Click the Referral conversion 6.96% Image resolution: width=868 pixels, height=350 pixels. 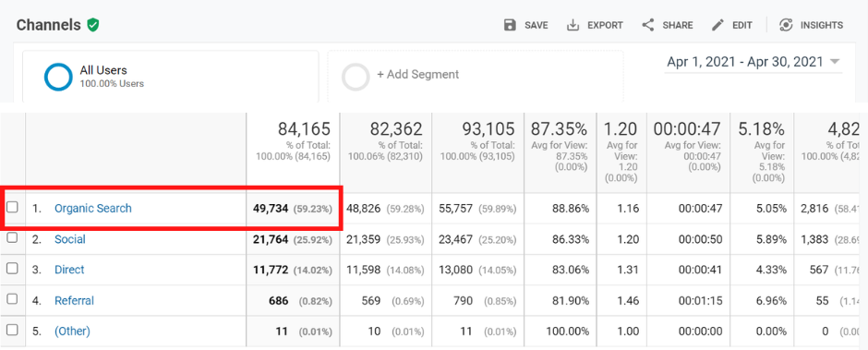771,301
